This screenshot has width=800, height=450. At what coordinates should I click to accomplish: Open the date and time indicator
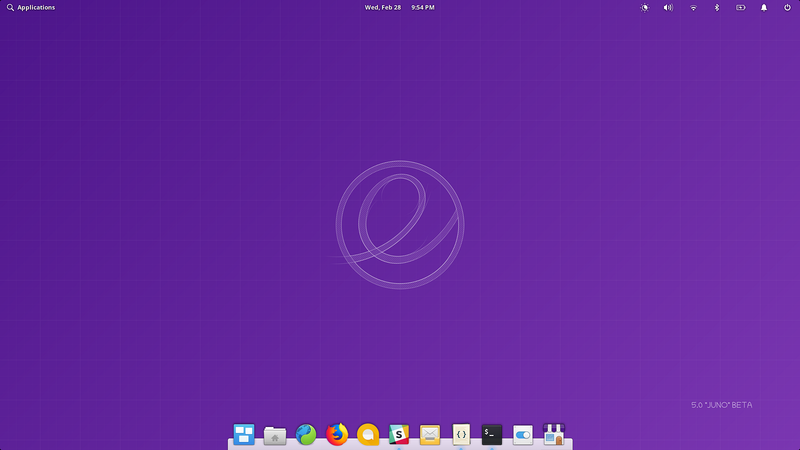click(399, 8)
